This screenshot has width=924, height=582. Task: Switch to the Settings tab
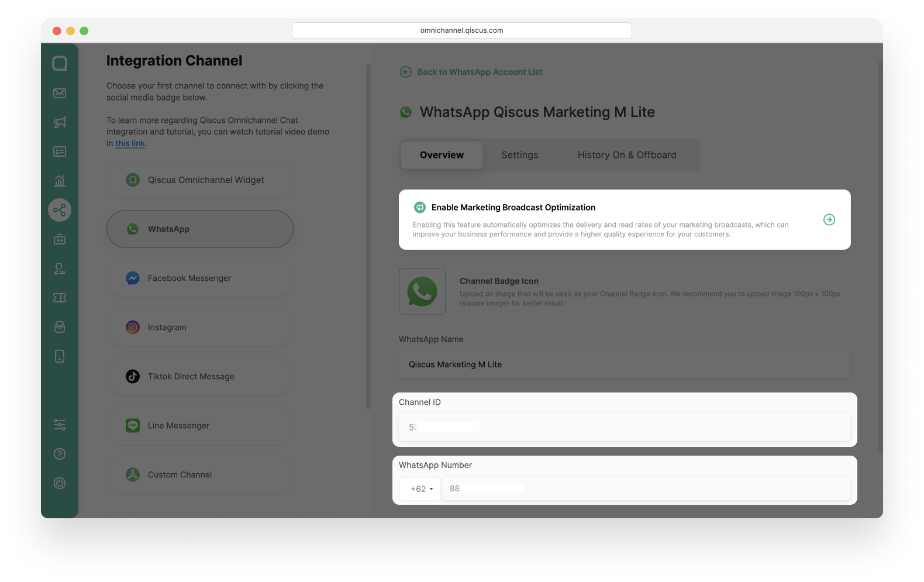coord(520,155)
